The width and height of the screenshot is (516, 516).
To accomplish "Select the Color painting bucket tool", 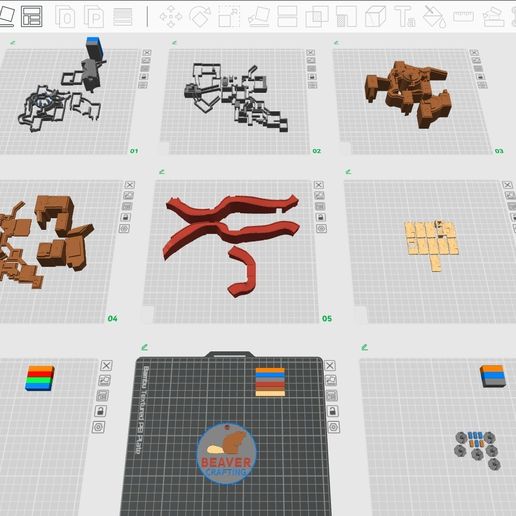I will (x=434, y=17).
